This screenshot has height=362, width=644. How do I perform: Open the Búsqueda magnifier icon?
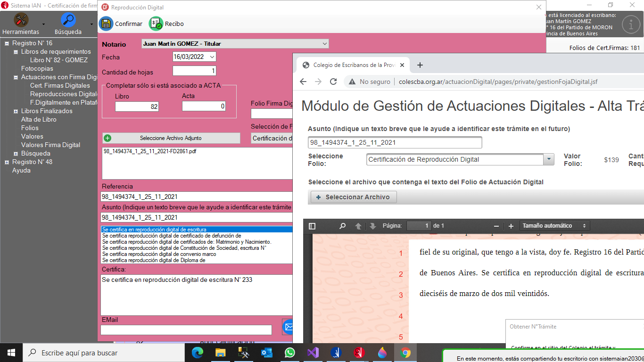coord(68,20)
